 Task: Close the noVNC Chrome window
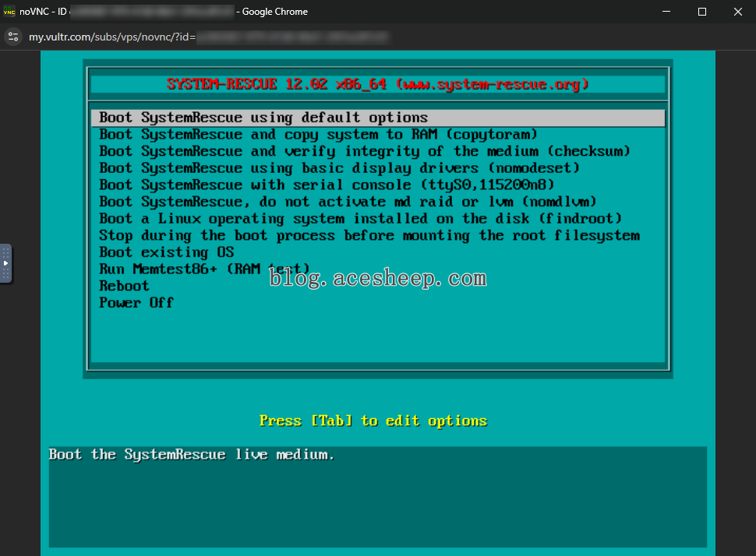tap(737, 12)
